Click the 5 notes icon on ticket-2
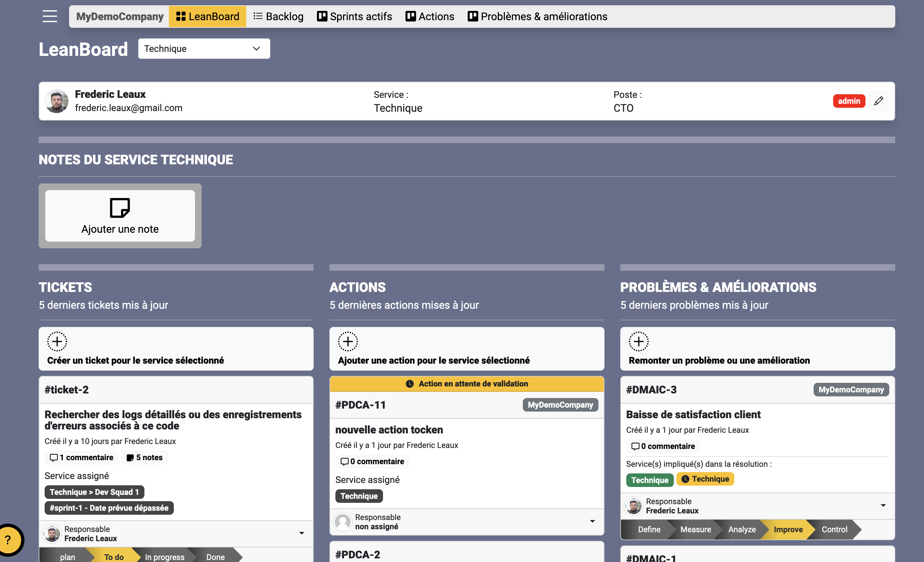 130,458
